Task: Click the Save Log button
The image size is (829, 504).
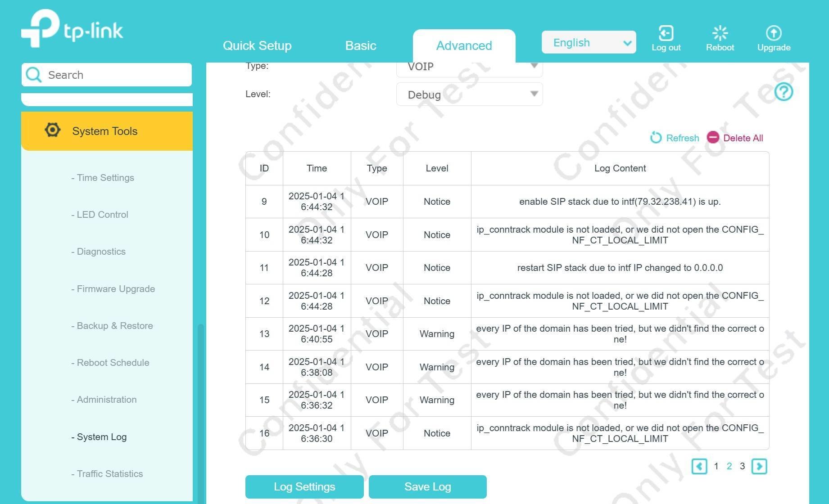Action: point(427,487)
